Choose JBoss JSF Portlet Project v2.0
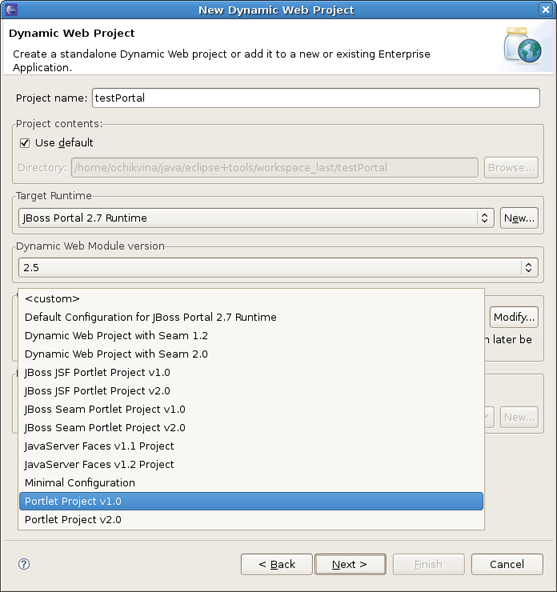This screenshot has width=557, height=592. 251,391
